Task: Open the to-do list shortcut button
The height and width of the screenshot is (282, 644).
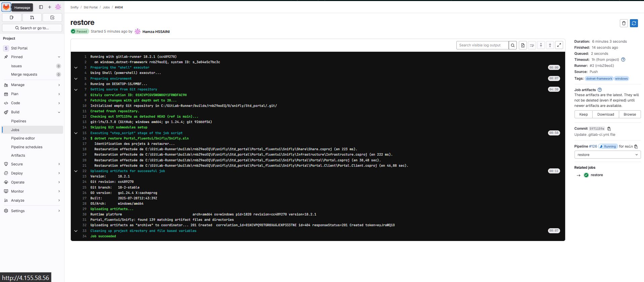Action: click(x=52, y=17)
